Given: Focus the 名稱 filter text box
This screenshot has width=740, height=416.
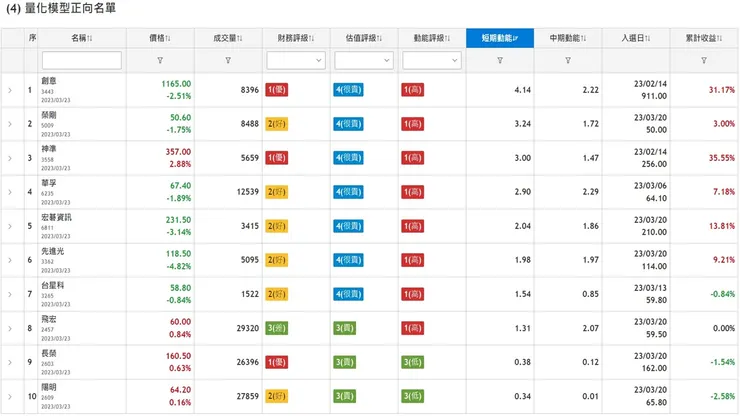Looking at the screenshot, I should tap(82, 60).
